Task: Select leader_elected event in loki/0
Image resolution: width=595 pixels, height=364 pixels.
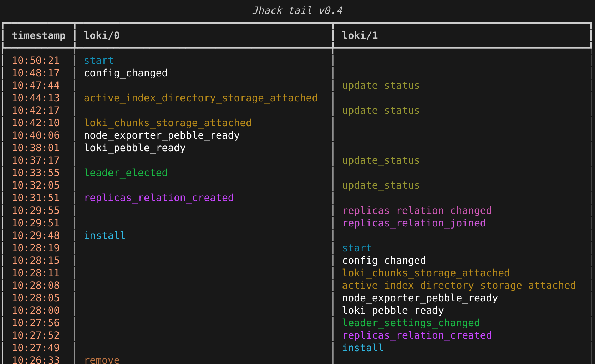Action: pos(126,173)
